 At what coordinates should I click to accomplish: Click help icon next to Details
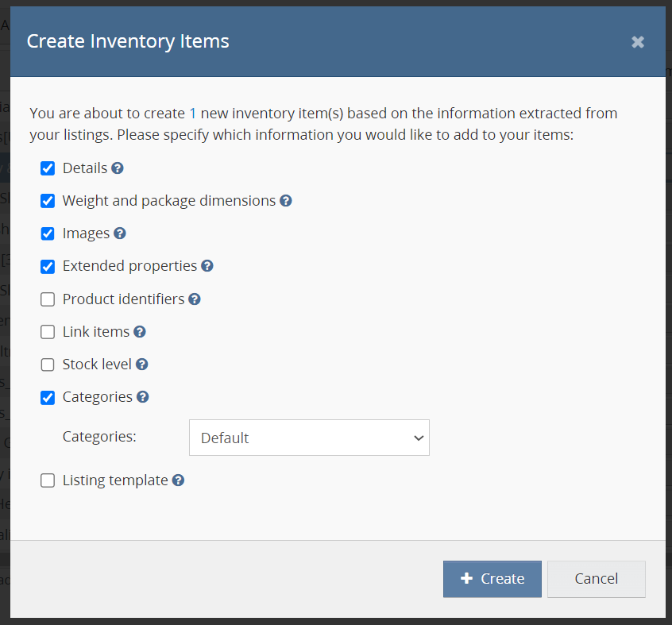tap(118, 168)
